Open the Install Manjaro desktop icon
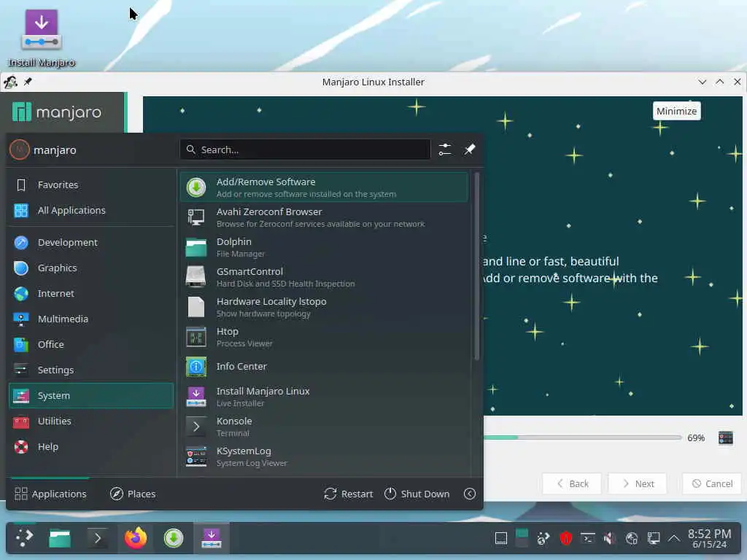This screenshot has height=560, width=747. tap(42, 38)
